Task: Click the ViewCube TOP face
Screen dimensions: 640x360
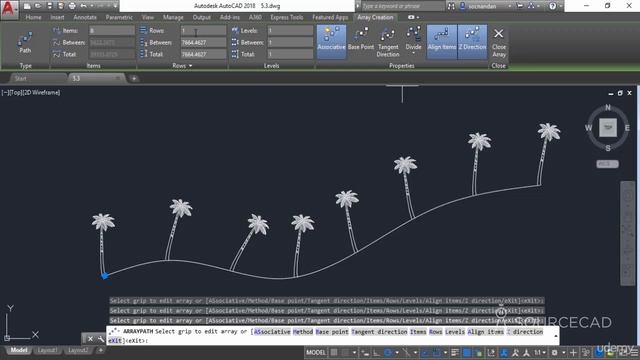Action: tap(608, 128)
